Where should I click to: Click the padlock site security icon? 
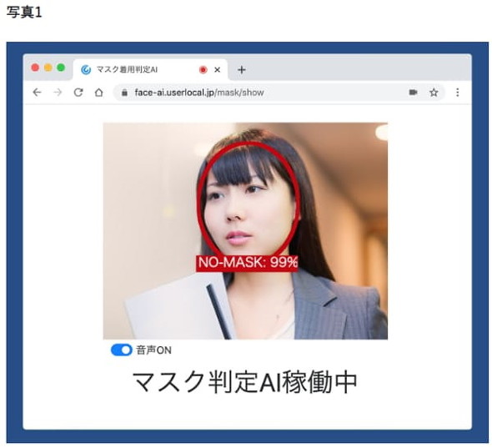point(124,93)
